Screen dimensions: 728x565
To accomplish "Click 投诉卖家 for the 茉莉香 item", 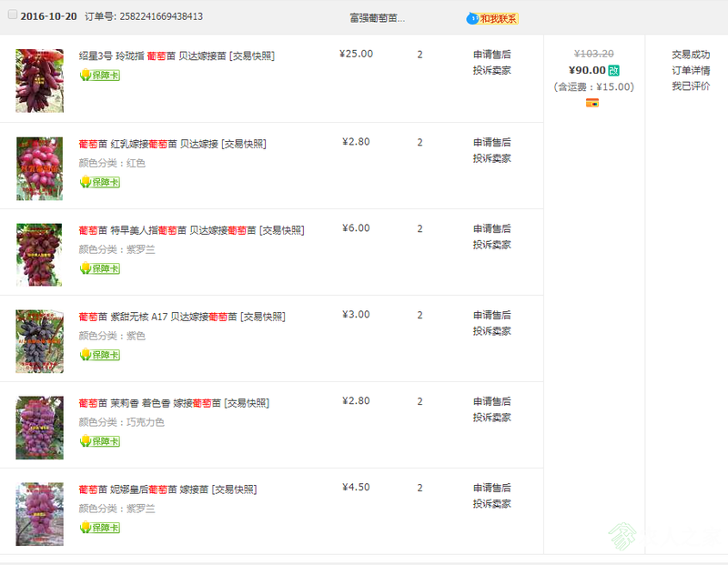I will click(491, 418).
